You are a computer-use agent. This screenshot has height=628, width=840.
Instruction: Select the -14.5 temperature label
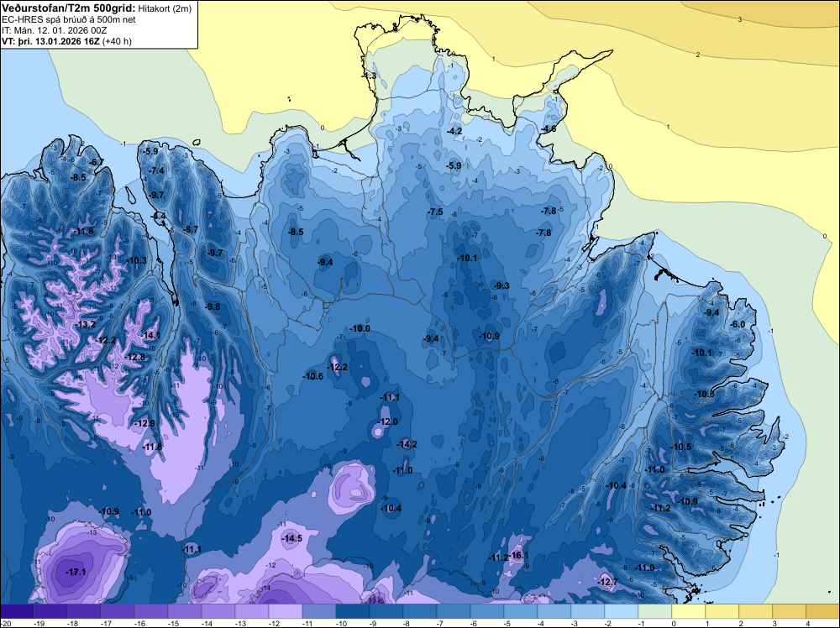pyautogui.click(x=292, y=539)
